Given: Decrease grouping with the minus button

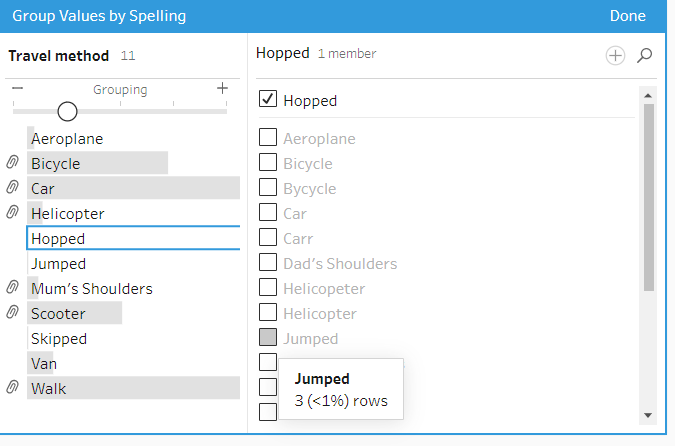Looking at the screenshot, I should [17, 89].
